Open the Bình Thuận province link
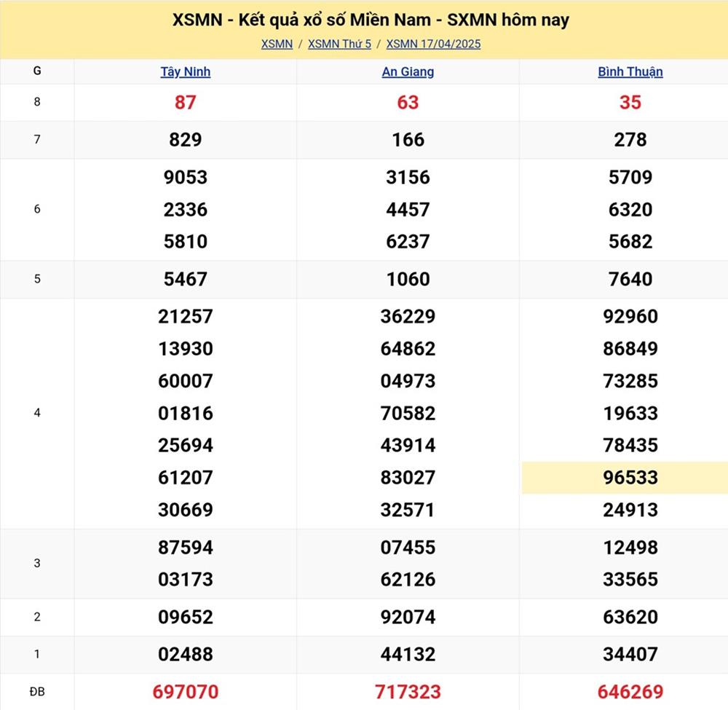This screenshot has width=728, height=710. coord(630,71)
